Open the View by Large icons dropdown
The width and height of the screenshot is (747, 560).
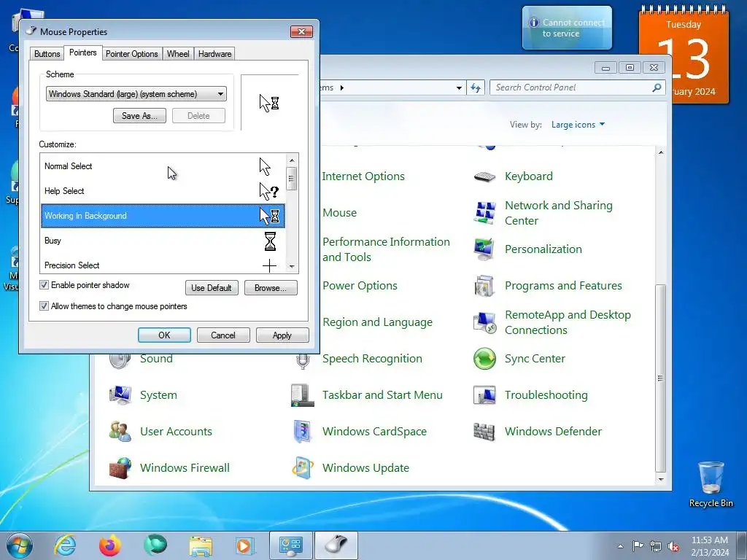[578, 125]
